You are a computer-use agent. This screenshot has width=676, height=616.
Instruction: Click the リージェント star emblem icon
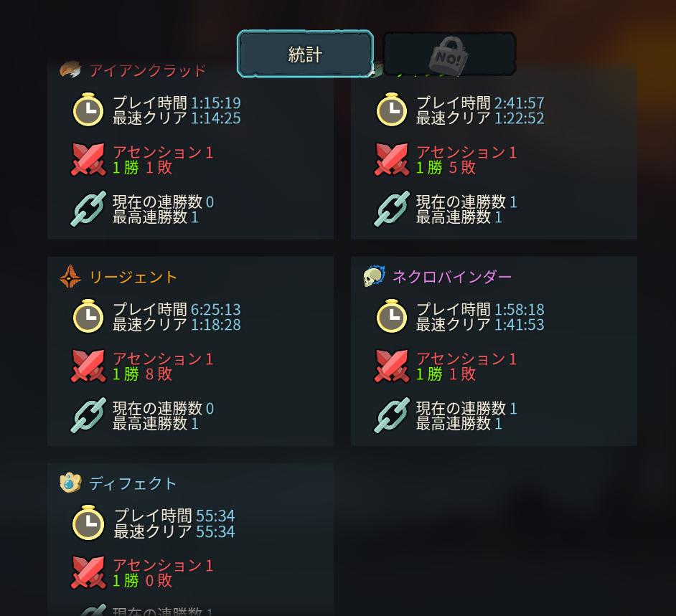70,276
